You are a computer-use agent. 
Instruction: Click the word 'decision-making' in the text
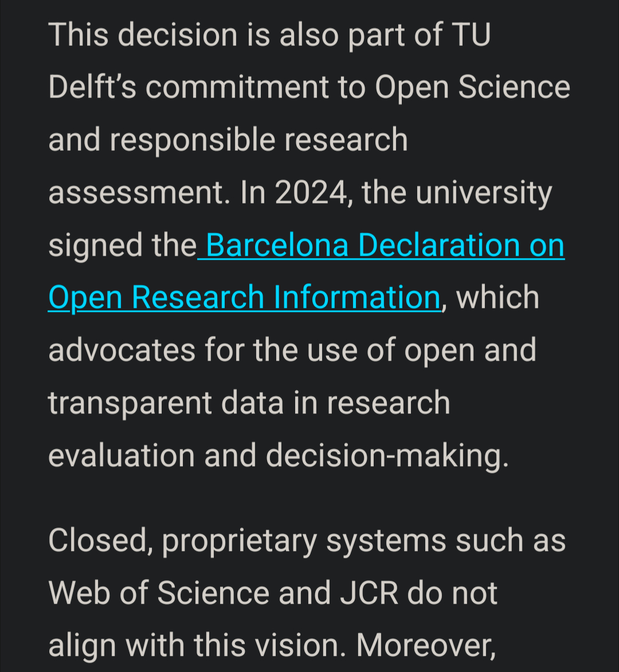(387, 456)
